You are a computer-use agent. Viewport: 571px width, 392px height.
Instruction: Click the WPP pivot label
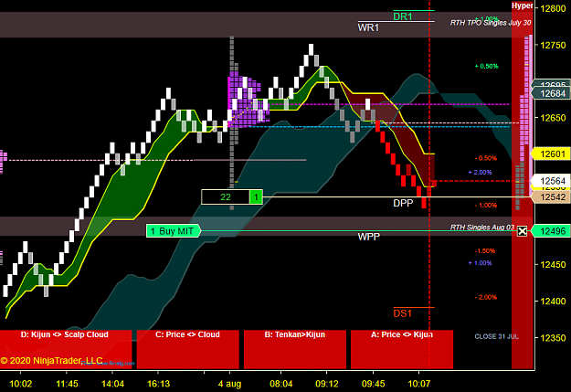tap(368, 237)
